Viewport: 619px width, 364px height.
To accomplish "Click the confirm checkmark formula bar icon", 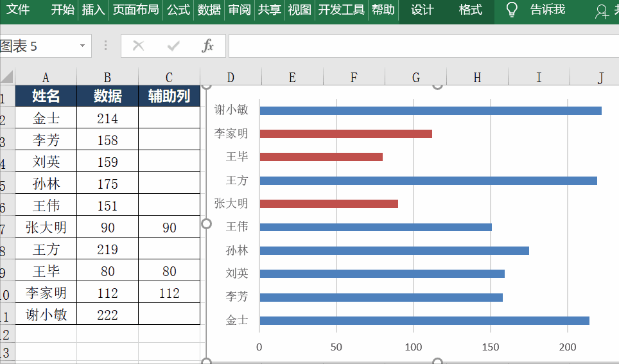I will coord(173,46).
